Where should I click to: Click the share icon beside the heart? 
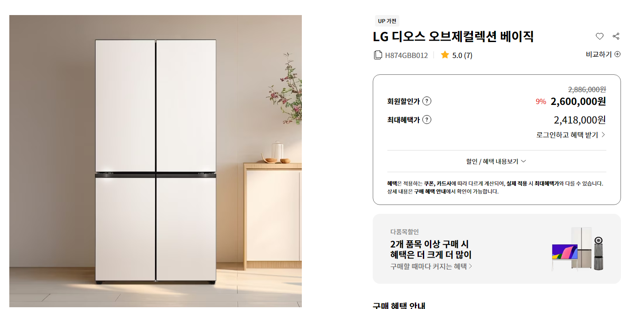616,36
